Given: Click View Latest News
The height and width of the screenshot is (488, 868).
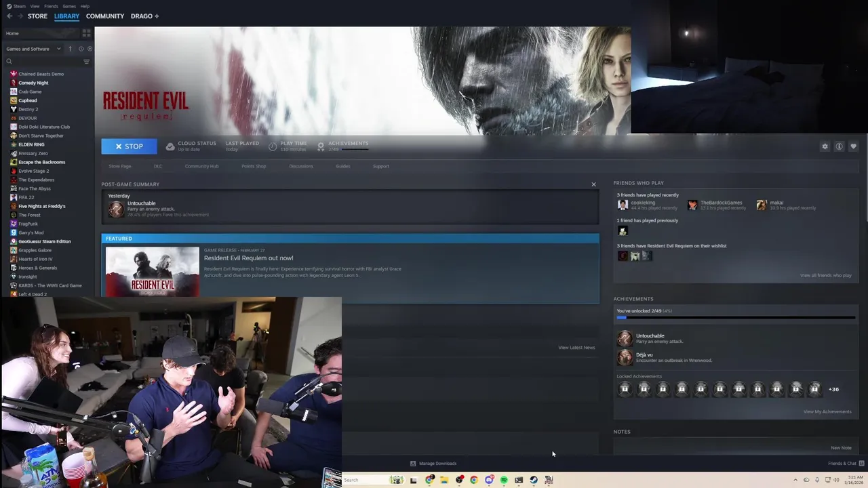Looking at the screenshot, I should click(x=576, y=348).
